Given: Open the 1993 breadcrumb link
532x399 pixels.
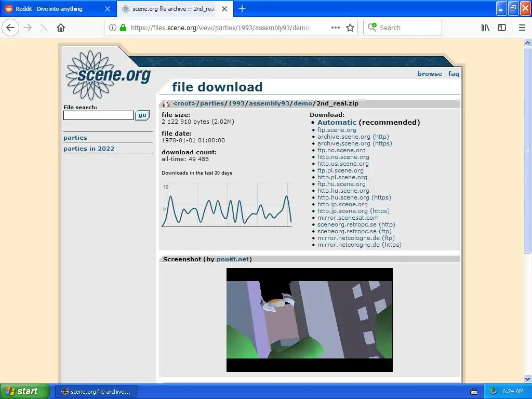Looking at the screenshot, I should tap(236, 103).
